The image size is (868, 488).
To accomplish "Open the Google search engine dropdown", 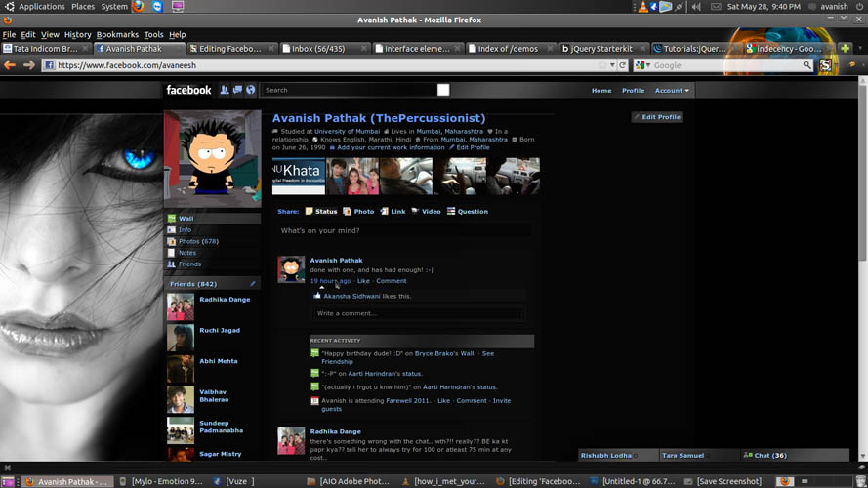I will click(x=643, y=65).
